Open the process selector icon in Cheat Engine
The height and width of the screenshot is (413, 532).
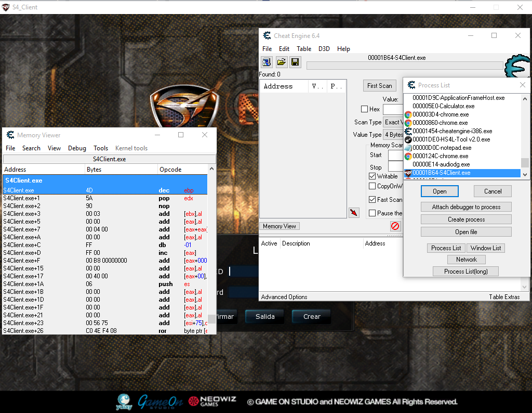click(267, 62)
